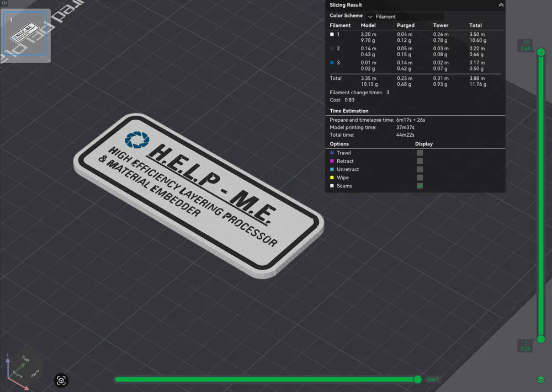Click the horizontal move slider handle
The image size is (552, 392).
417,379
